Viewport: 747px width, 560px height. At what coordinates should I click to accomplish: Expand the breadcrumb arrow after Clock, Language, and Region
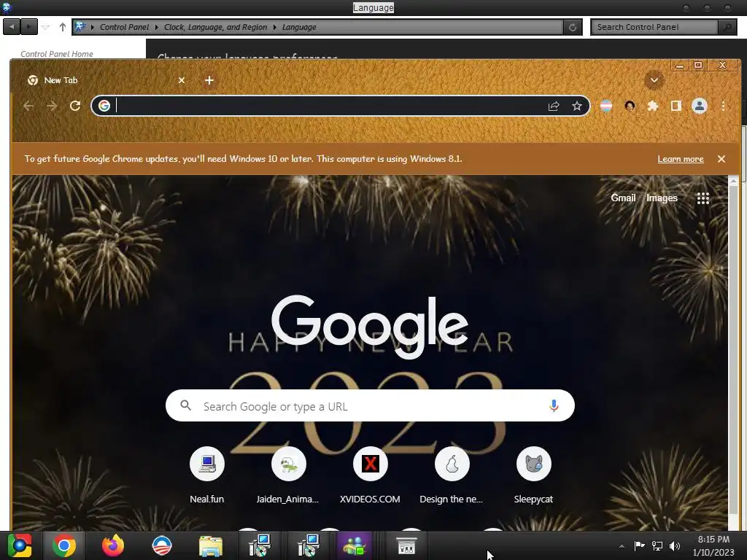pos(274,27)
